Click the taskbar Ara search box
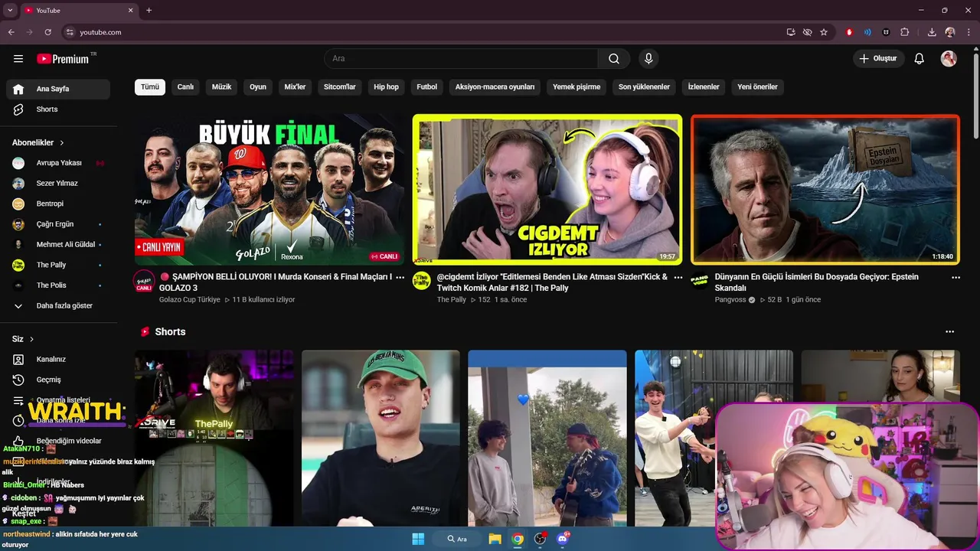Screen dimensions: 980x551 pos(456,539)
